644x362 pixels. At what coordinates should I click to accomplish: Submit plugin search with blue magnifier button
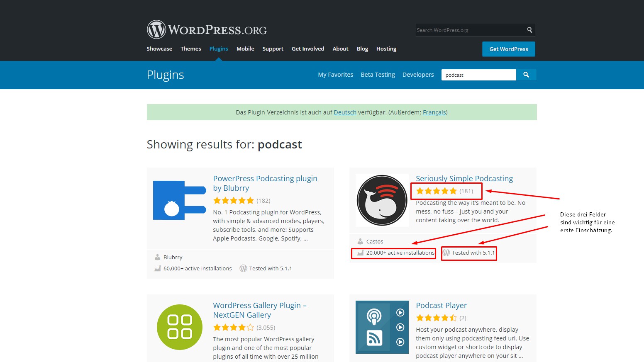(x=526, y=75)
